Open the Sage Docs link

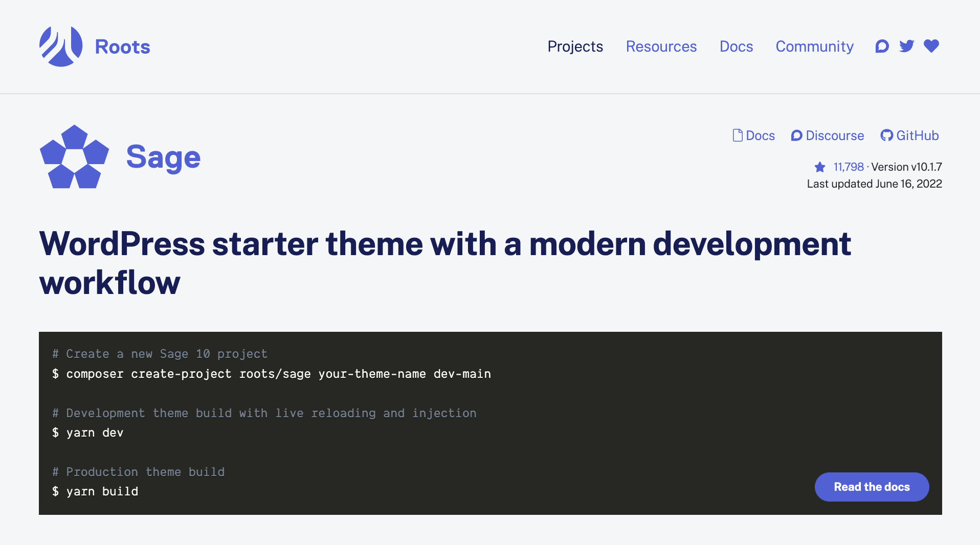754,135
